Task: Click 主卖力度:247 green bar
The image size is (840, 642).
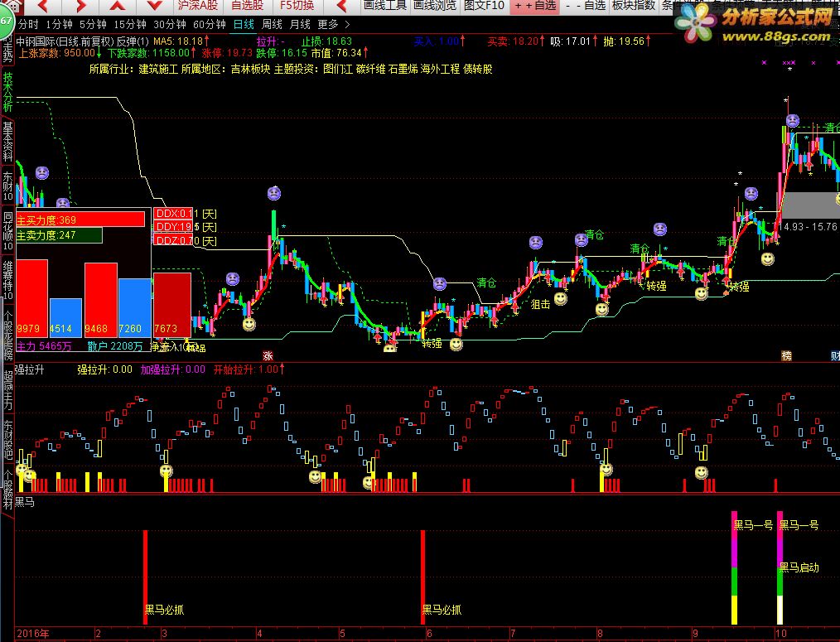Action: (x=59, y=235)
